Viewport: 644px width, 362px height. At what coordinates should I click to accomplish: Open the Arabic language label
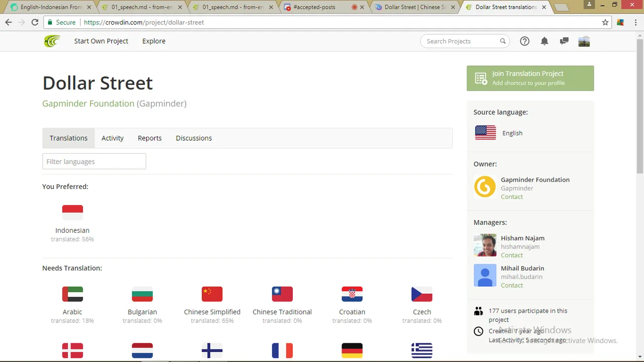[x=72, y=312]
